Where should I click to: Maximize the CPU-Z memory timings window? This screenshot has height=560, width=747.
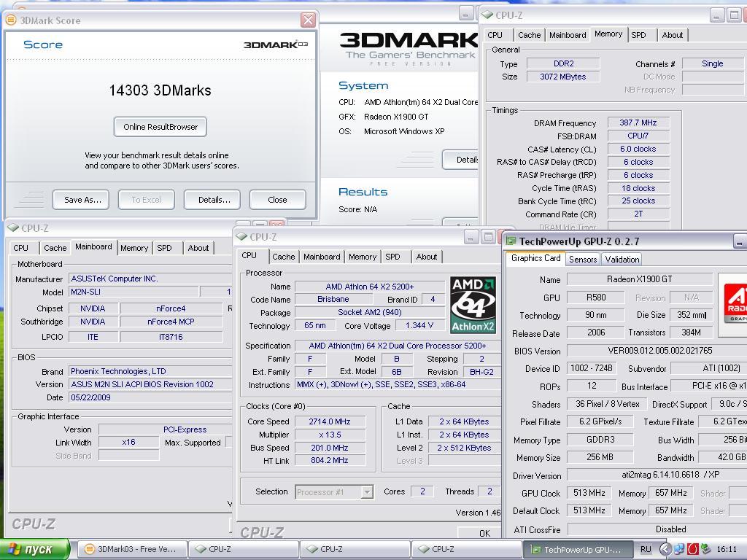(x=734, y=15)
